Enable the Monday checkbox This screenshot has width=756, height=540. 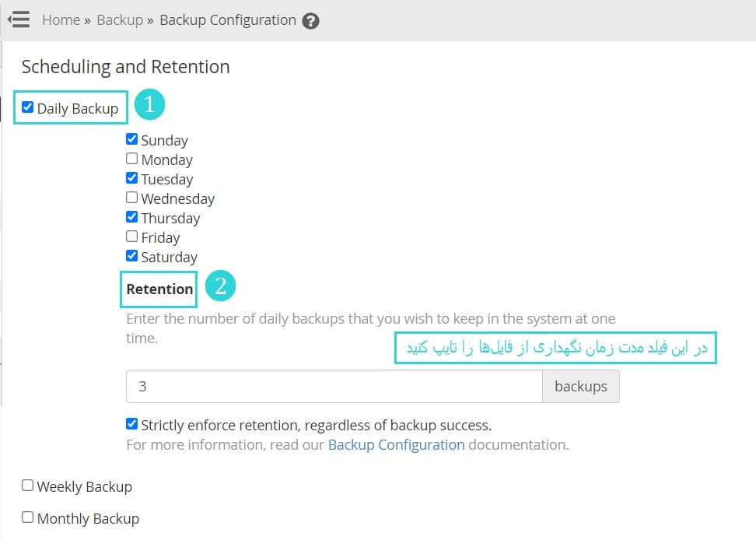click(131, 158)
